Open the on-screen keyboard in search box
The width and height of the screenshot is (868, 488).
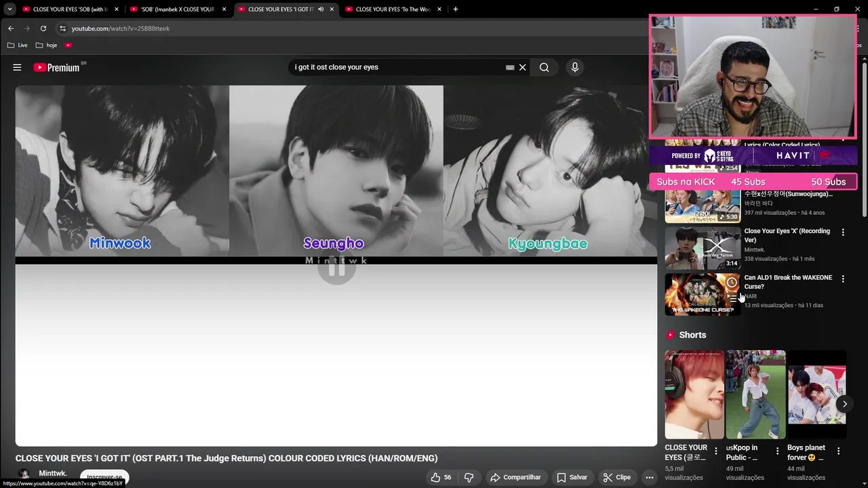[x=510, y=67]
